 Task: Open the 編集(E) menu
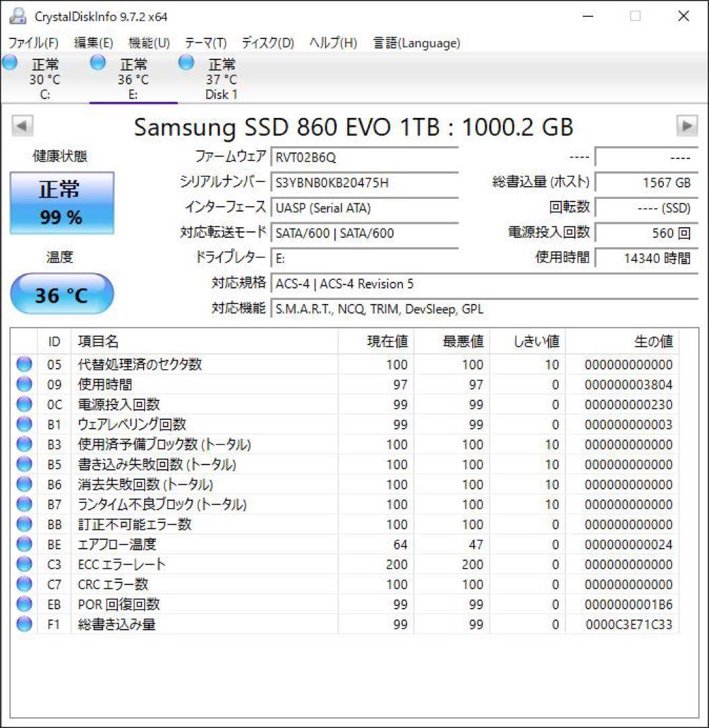(x=93, y=43)
